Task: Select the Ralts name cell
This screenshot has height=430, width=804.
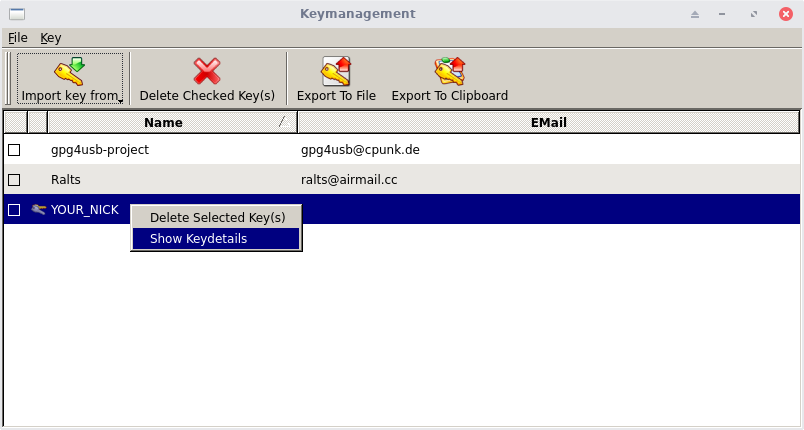Action: click(x=172, y=180)
